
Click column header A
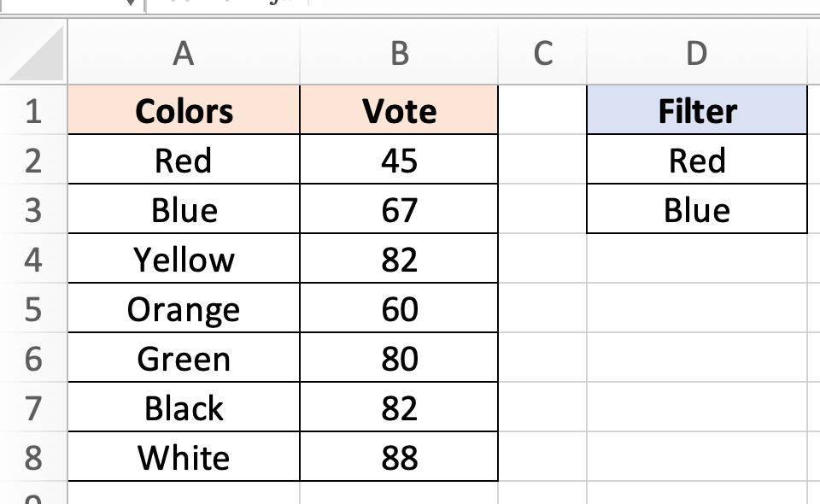(182, 53)
